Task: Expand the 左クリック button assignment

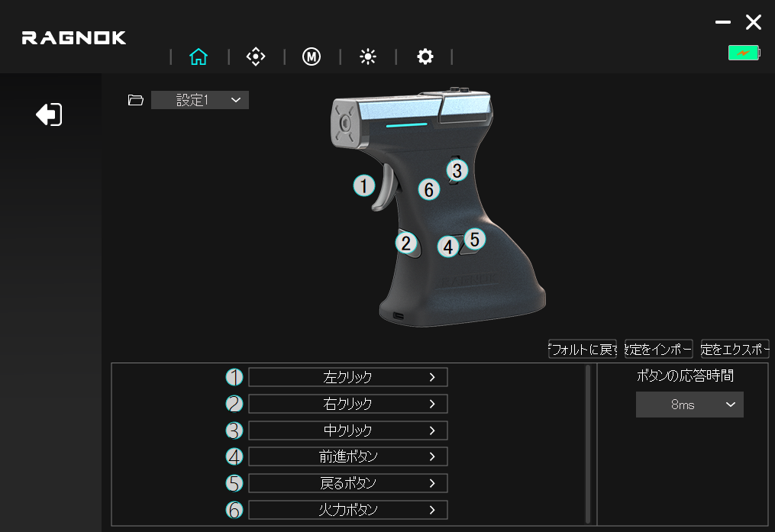Action: pos(348,377)
